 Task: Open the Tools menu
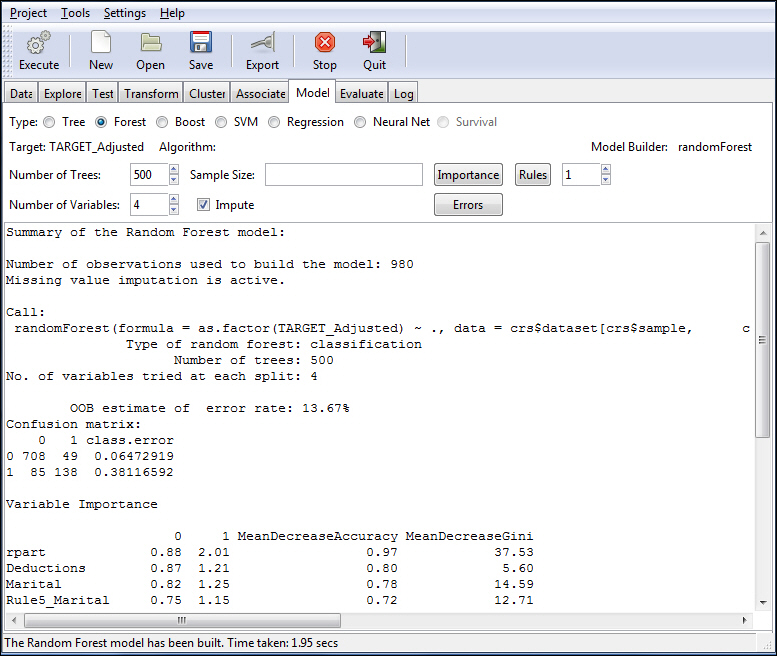coord(75,13)
